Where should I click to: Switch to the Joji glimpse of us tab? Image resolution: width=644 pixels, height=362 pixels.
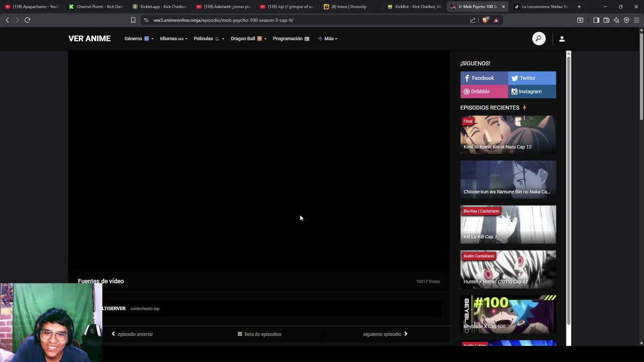288,7
